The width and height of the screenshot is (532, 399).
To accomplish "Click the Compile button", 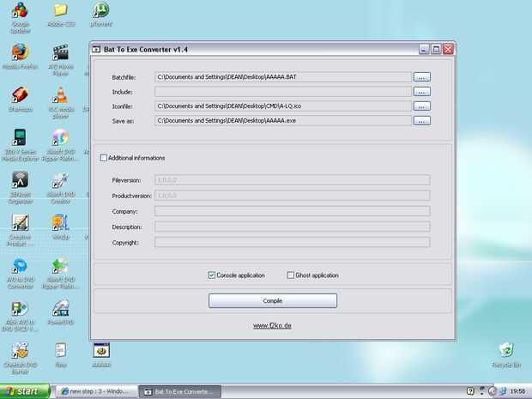I will pos(273,300).
